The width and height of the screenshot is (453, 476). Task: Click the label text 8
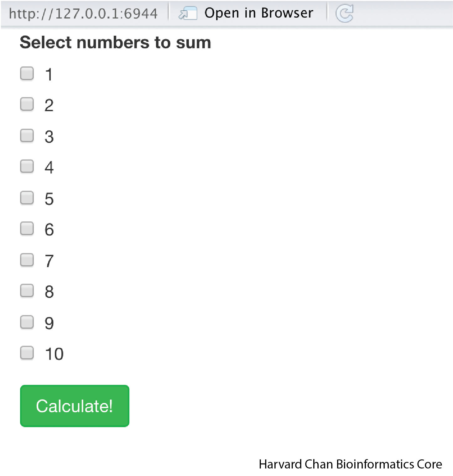pos(49,292)
